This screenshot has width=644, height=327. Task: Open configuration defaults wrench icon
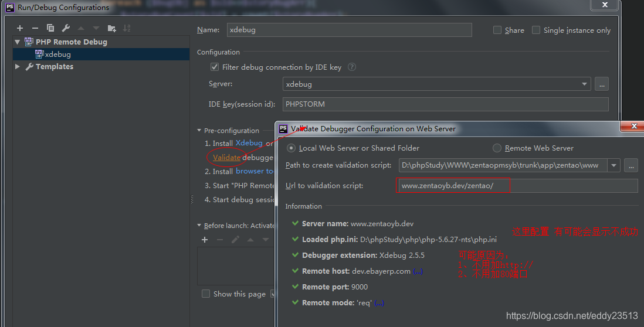pos(66,28)
